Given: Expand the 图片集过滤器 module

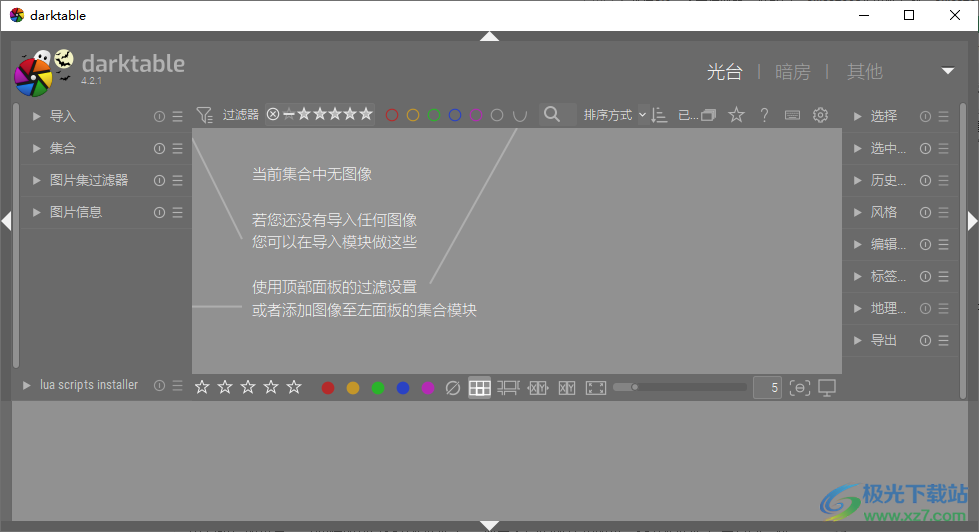Looking at the screenshot, I should (36, 180).
